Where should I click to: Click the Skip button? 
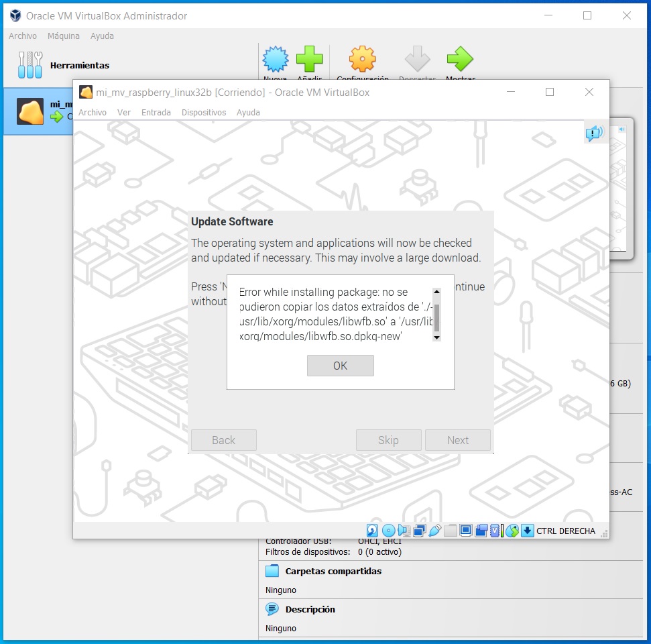389,440
